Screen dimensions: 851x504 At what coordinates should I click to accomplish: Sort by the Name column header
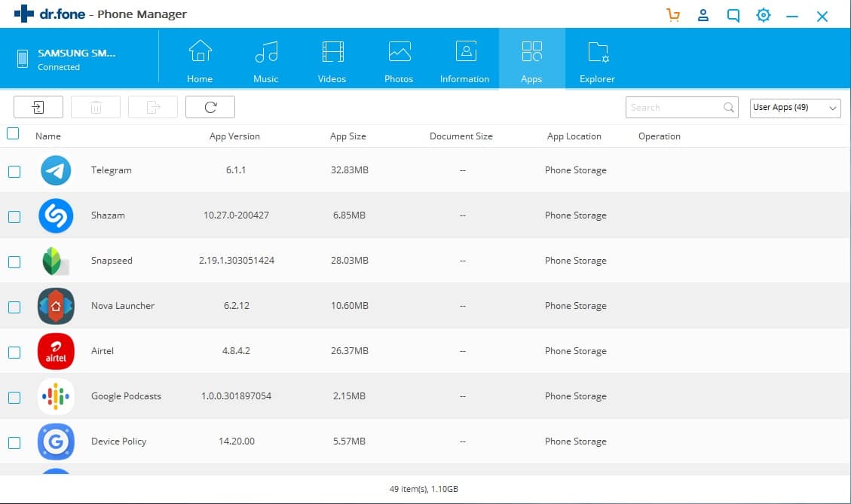click(x=48, y=136)
